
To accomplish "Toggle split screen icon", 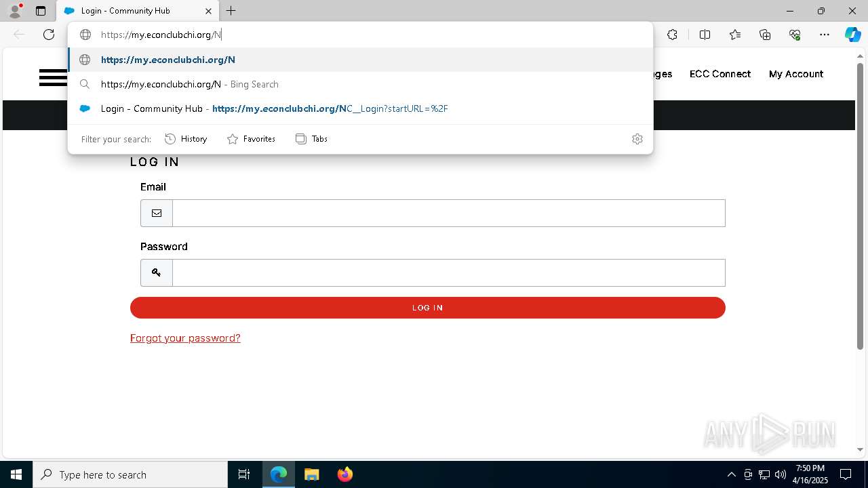I will 705,35.
